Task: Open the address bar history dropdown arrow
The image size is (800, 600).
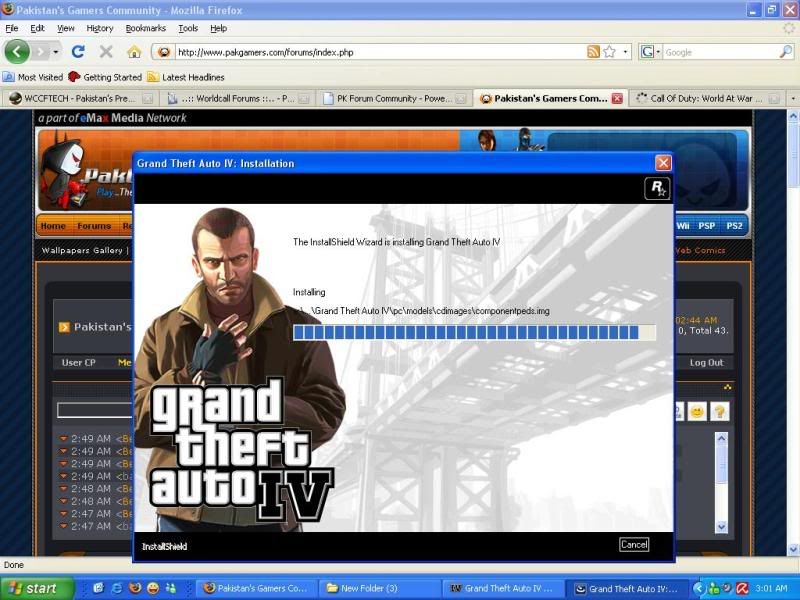Action: click(626, 52)
